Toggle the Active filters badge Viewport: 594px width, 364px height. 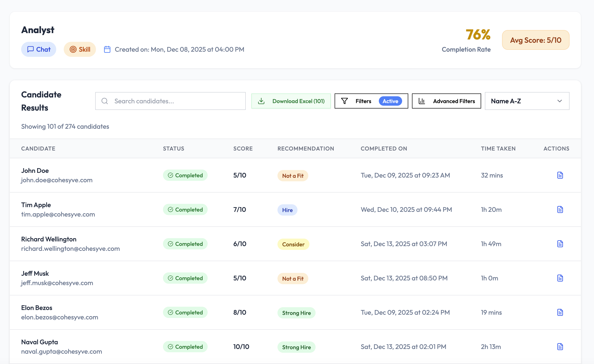click(x=390, y=101)
